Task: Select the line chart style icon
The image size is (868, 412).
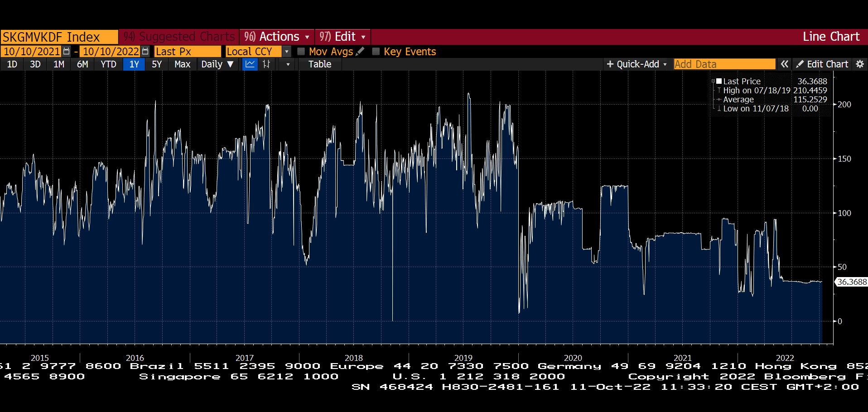Action: 250,64
